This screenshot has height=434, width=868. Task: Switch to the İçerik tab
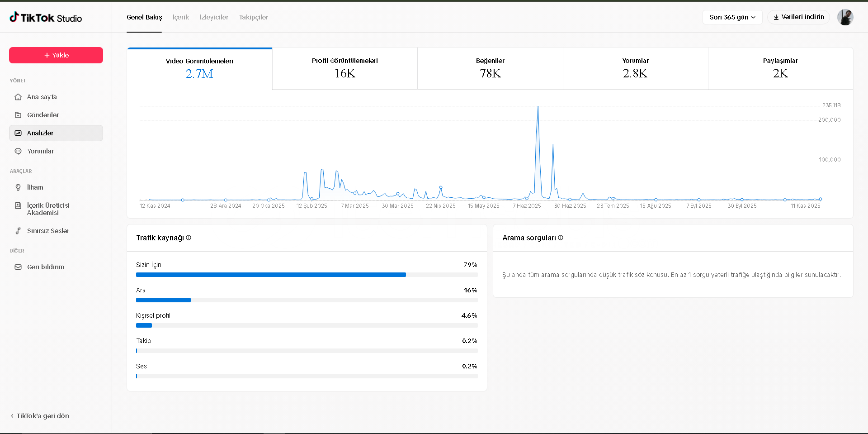tap(181, 17)
